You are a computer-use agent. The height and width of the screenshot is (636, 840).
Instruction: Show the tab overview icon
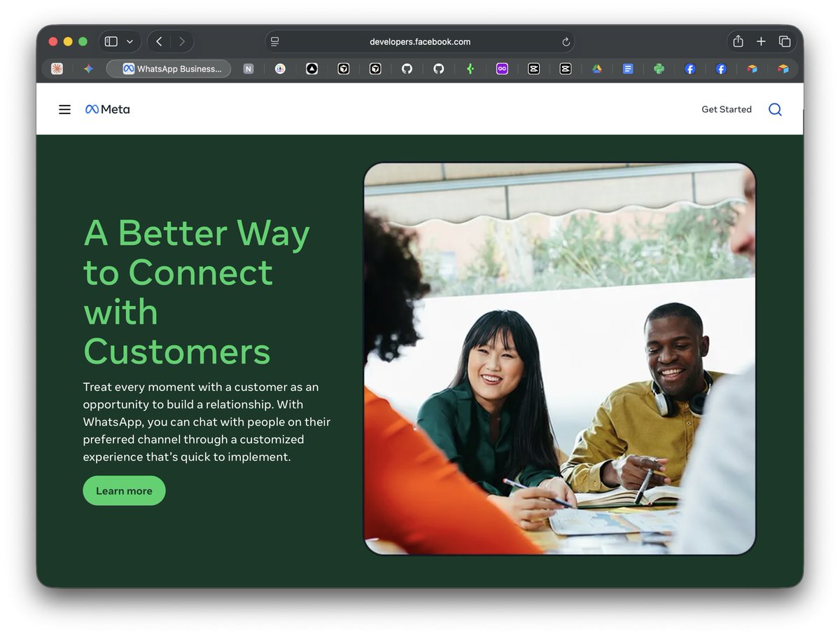click(785, 41)
